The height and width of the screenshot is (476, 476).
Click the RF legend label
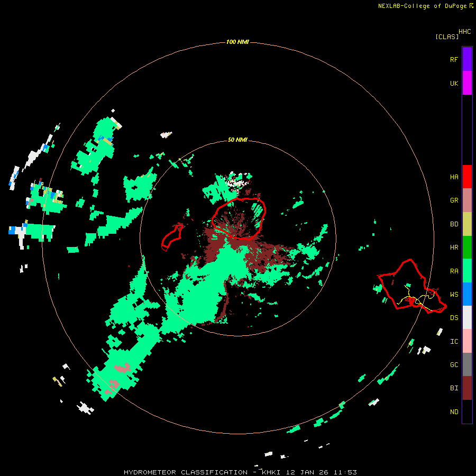click(x=454, y=59)
